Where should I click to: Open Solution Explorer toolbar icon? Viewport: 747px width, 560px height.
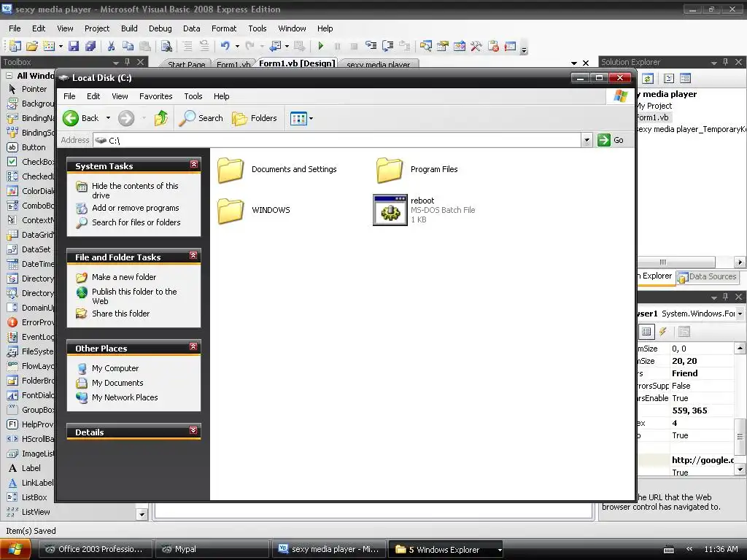pyautogui.click(x=425, y=46)
